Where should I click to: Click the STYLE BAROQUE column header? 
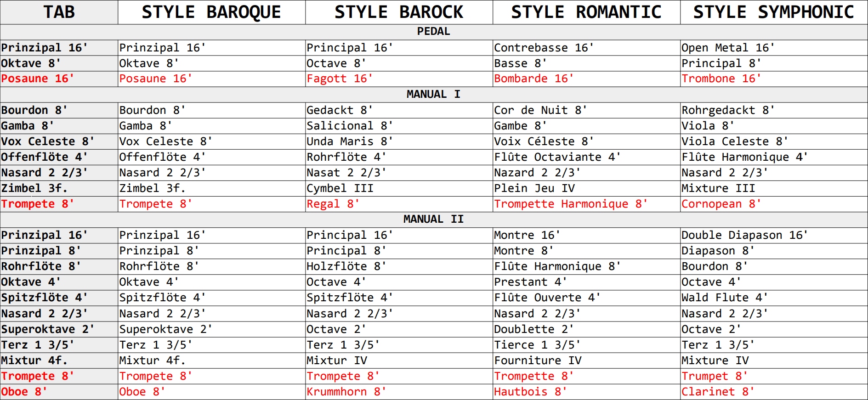tap(211, 12)
